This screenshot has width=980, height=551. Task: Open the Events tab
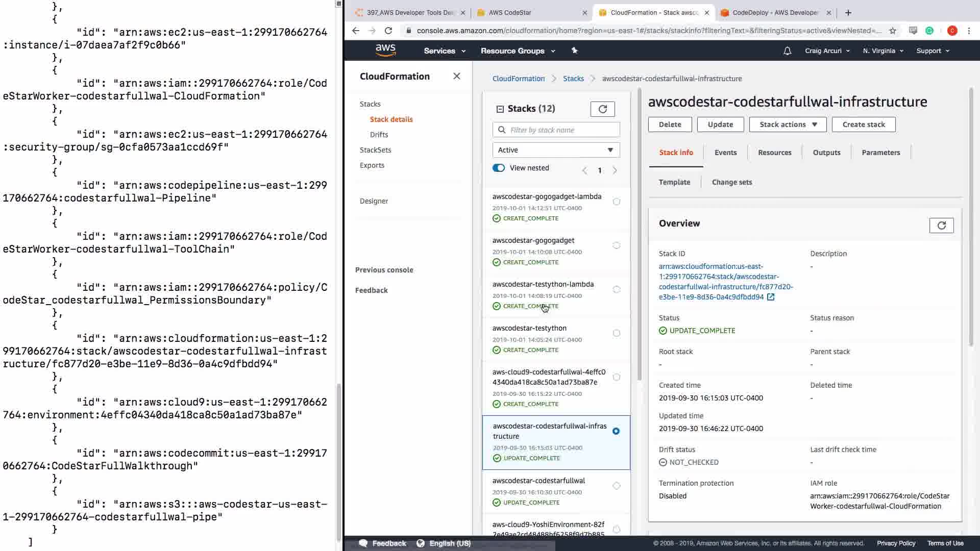click(725, 153)
